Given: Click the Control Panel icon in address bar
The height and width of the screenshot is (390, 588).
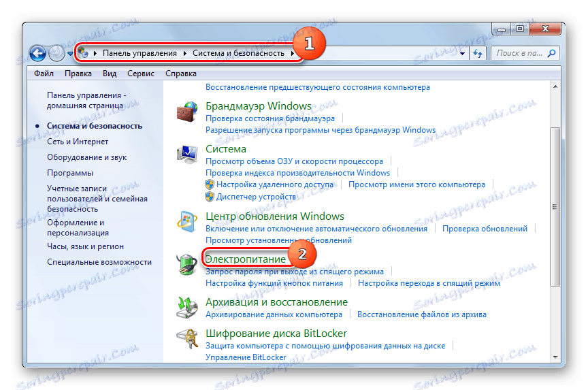Looking at the screenshot, I should [83, 53].
